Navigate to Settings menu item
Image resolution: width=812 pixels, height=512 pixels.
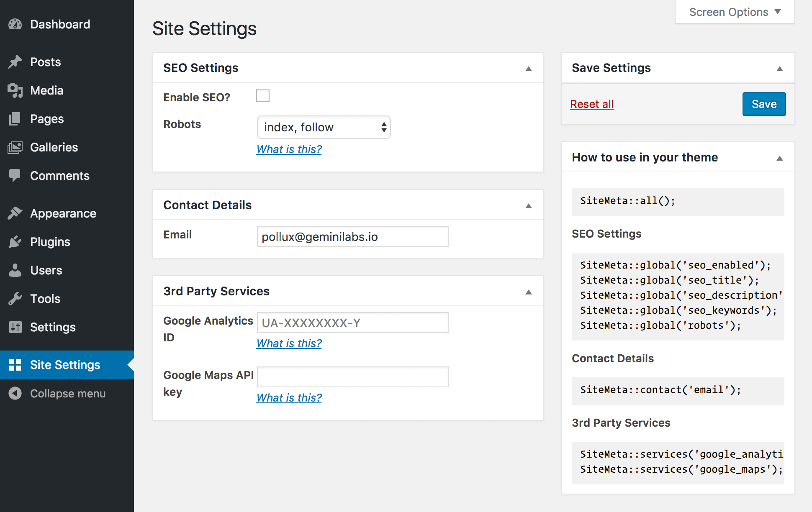point(52,326)
